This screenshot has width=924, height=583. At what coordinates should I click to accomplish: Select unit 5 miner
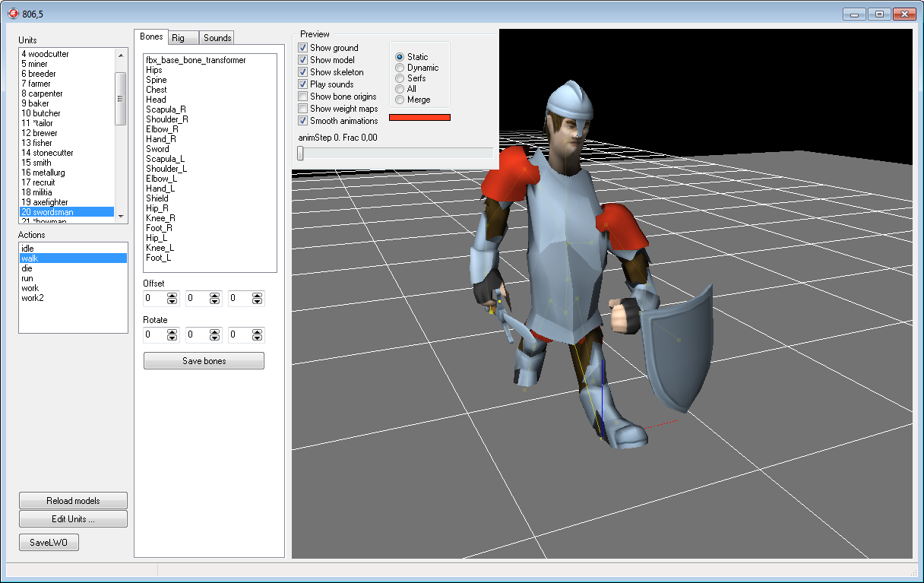pyautogui.click(x=67, y=64)
